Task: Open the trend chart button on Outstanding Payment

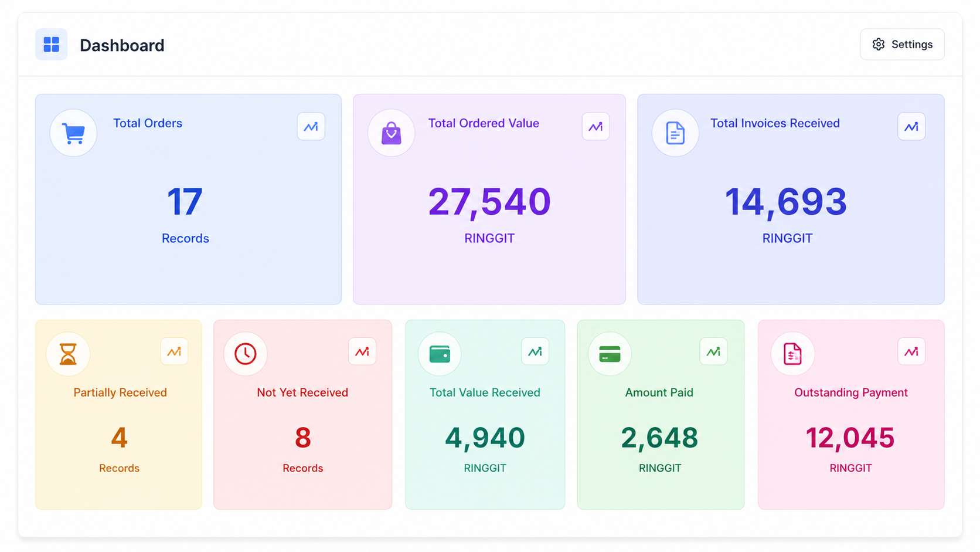Action: coord(911,351)
